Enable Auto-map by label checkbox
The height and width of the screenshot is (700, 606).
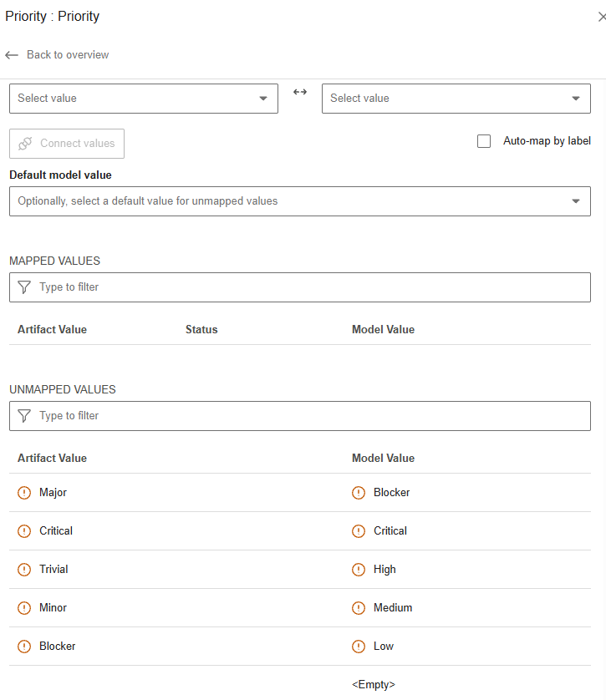click(x=484, y=141)
